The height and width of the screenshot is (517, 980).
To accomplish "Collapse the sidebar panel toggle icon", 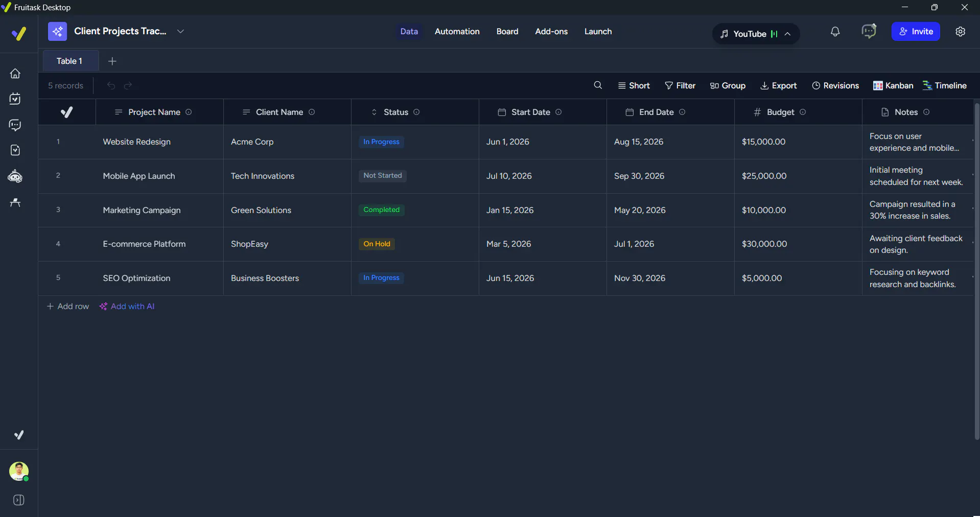I will (x=19, y=500).
